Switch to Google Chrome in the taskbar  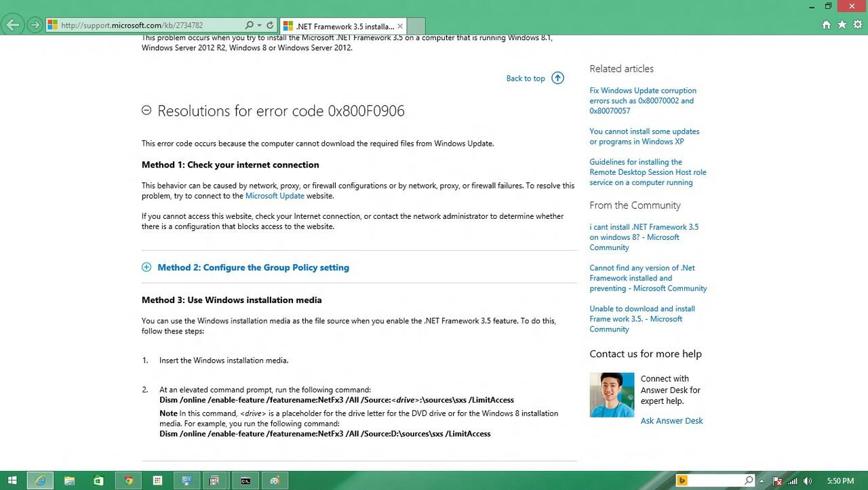[x=128, y=481]
